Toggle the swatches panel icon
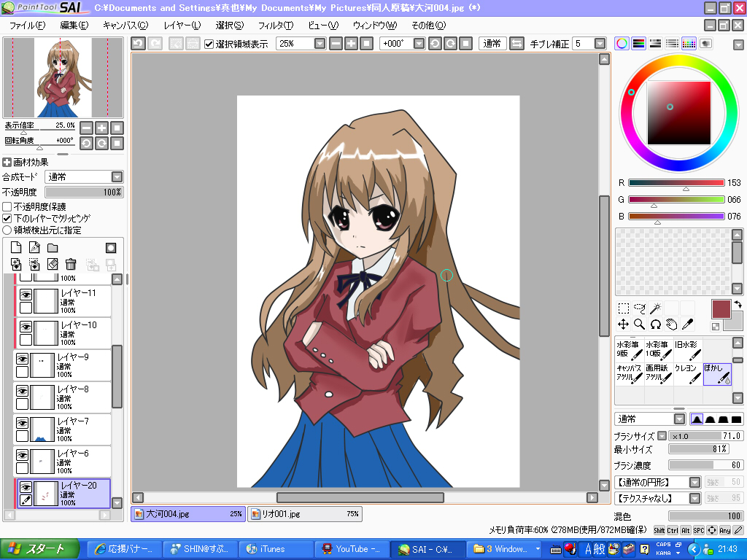 [x=689, y=44]
